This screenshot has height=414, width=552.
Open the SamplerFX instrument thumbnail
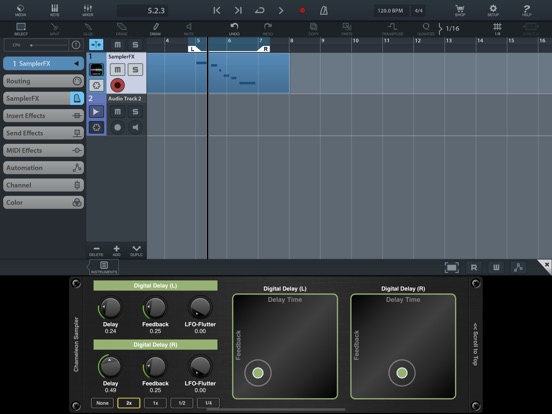(96, 70)
